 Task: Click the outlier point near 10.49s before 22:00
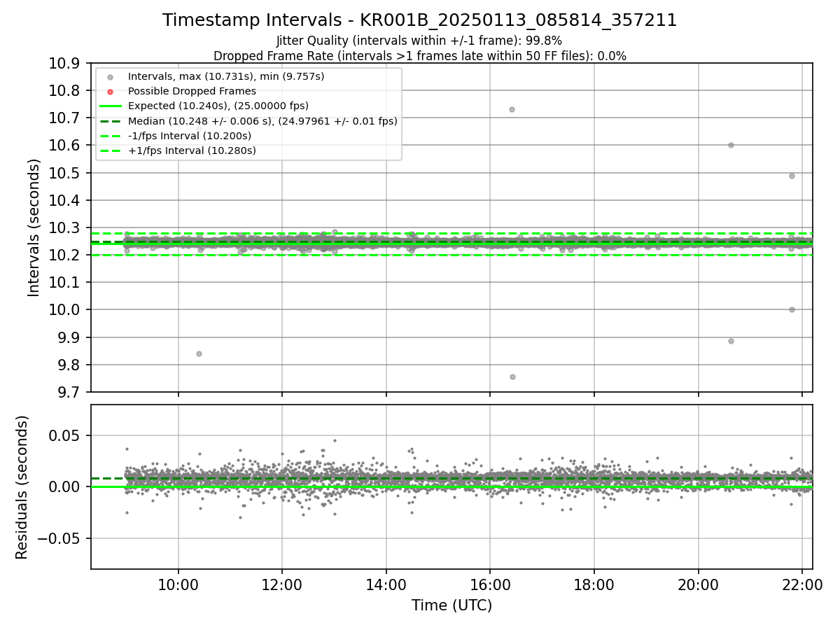tap(792, 176)
